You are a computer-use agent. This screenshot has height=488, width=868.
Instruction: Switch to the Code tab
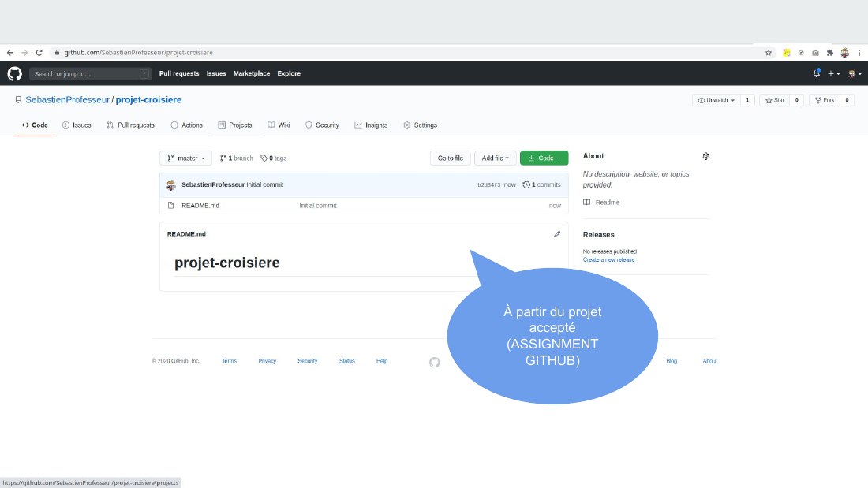point(34,125)
